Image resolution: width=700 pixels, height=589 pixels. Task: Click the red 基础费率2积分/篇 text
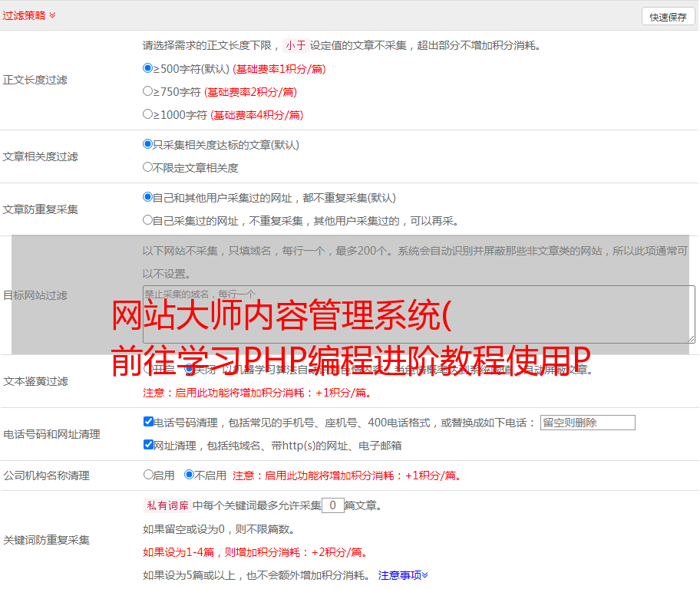[250, 92]
